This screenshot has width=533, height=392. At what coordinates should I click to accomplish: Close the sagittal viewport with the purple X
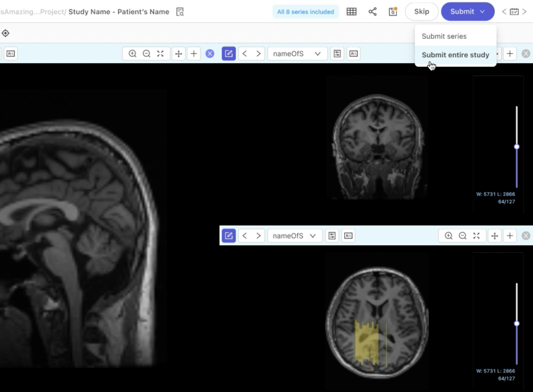(x=210, y=54)
